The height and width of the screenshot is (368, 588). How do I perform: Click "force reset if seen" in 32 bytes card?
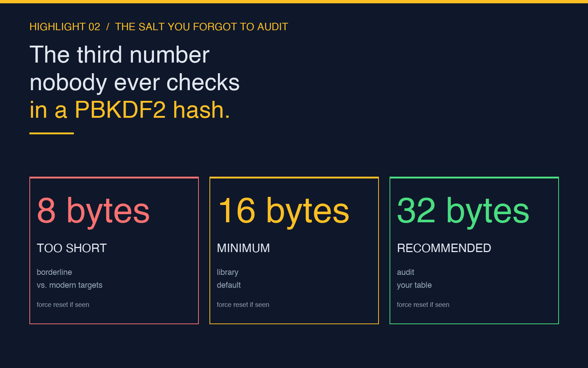(x=423, y=305)
